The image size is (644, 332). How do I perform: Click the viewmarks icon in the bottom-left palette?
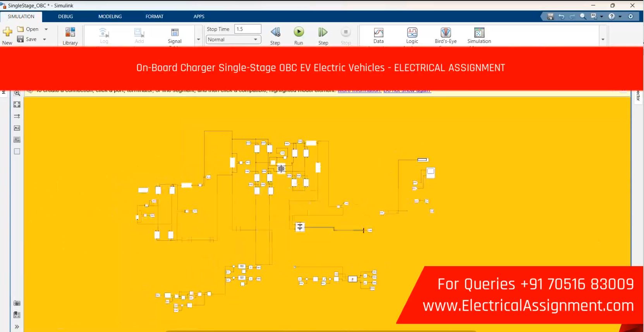tap(17, 315)
